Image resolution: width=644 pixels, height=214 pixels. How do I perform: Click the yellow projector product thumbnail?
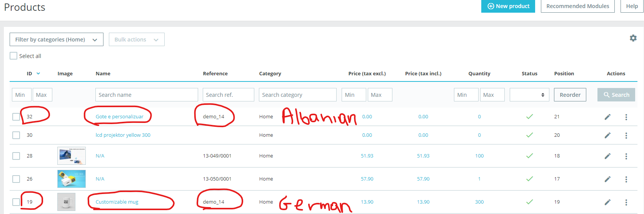click(72, 179)
